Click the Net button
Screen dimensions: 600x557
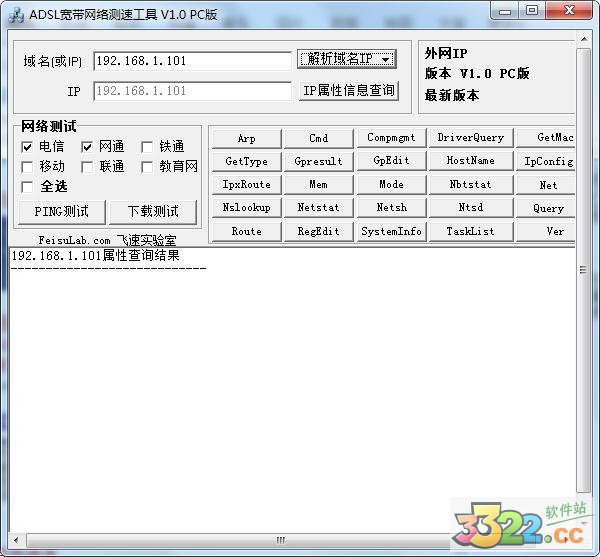coord(546,185)
